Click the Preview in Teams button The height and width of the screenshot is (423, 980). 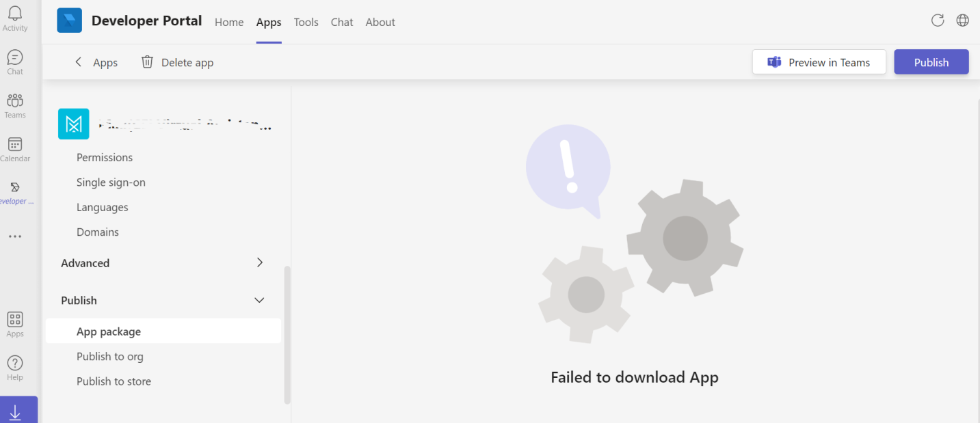point(819,62)
